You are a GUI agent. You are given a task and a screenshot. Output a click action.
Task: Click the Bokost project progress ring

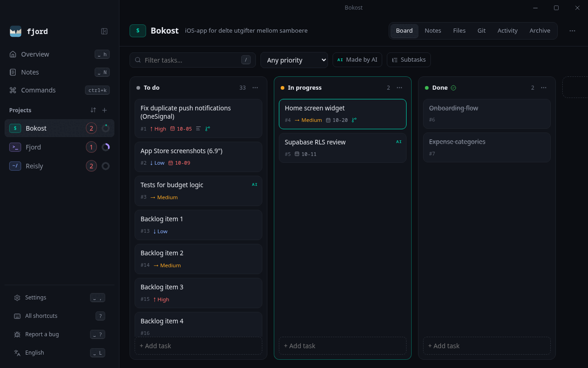point(106,128)
